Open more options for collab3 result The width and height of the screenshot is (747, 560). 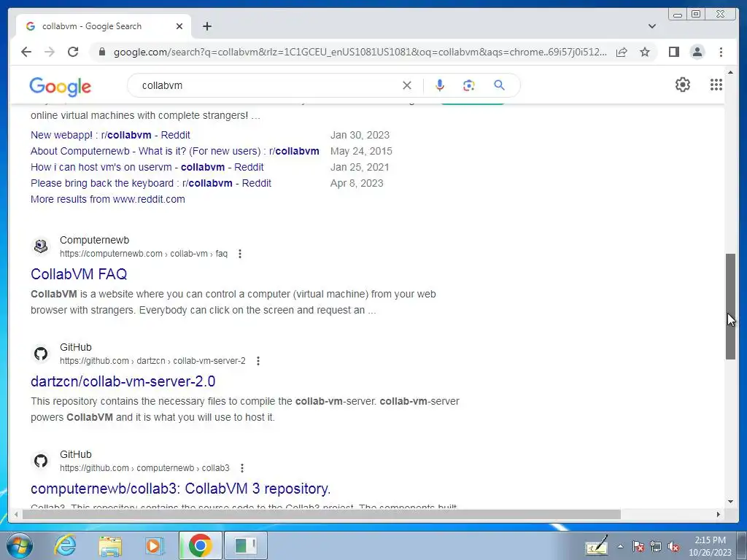point(242,468)
